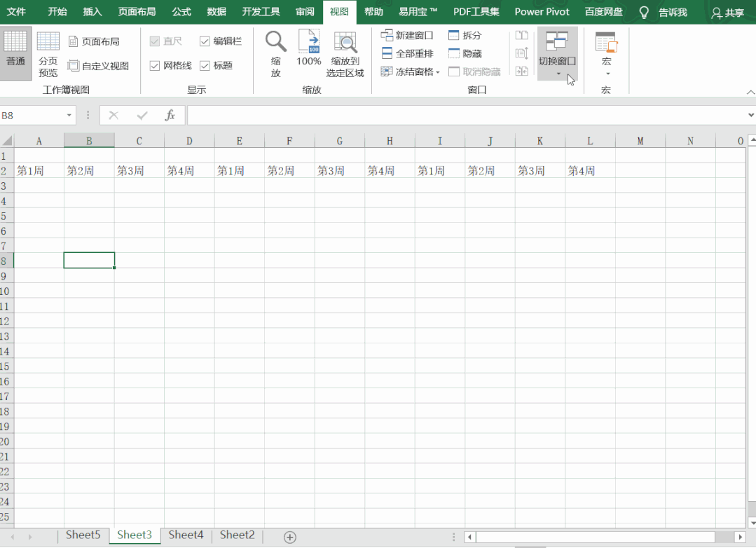Click the Tell Me lightbulb icon
Image resolution: width=756 pixels, height=548 pixels.
[x=644, y=12]
